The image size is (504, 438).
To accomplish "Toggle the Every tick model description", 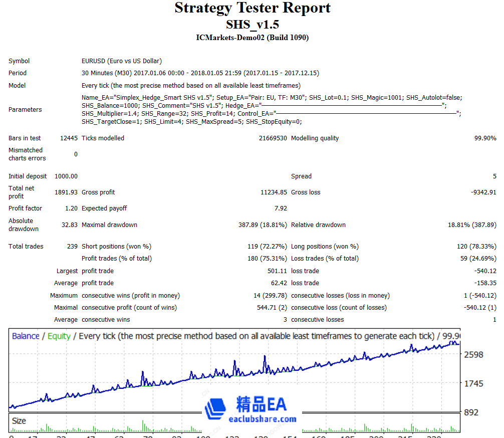I will 150,336.
